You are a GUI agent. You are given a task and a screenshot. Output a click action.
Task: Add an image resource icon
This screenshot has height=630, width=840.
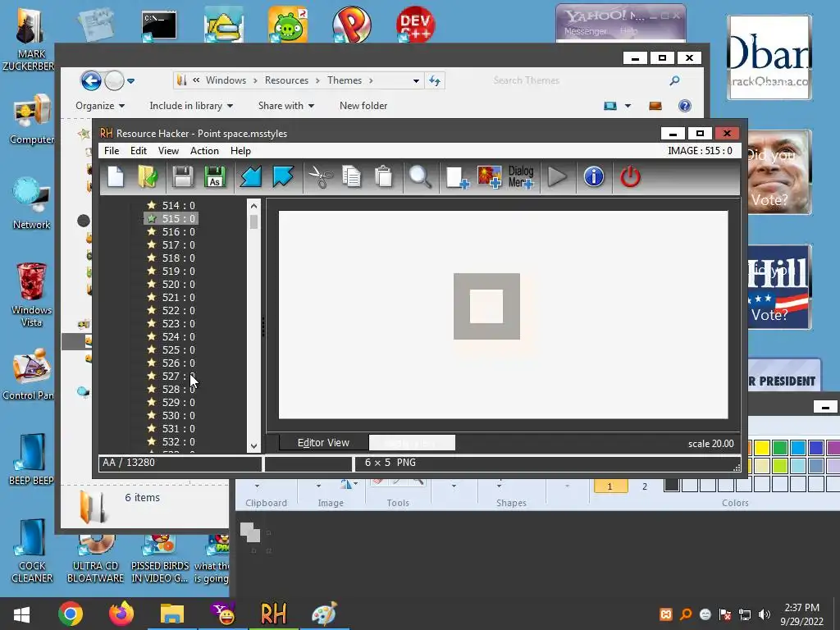click(x=489, y=177)
